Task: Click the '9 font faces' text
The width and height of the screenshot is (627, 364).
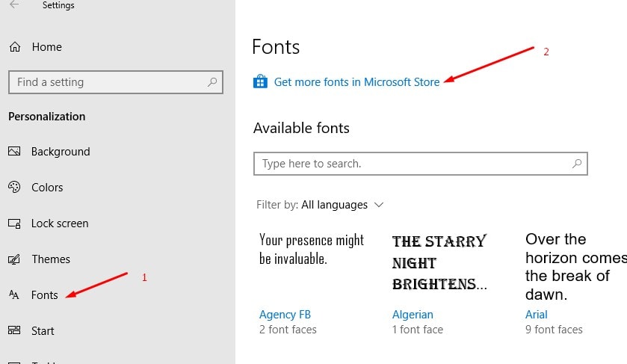Action: 554,330
